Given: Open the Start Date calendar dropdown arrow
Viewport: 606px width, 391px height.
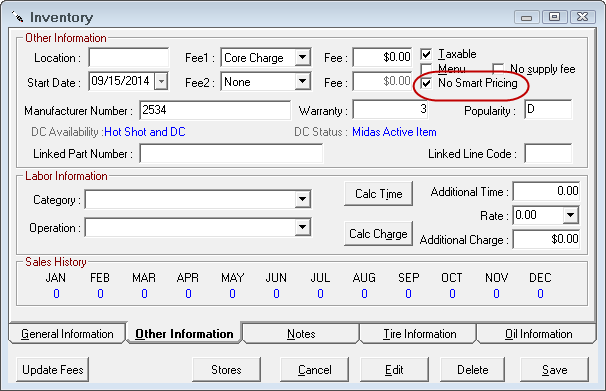Looking at the screenshot, I should (161, 82).
